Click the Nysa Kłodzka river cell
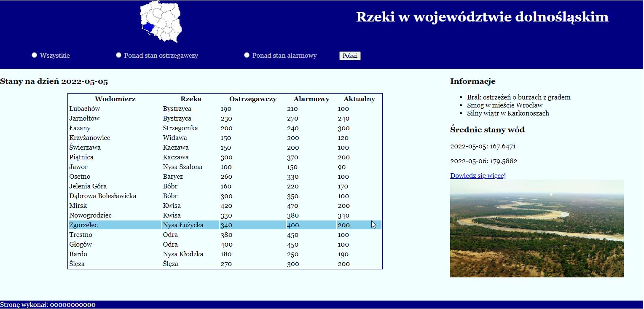Viewport: 644px width, 309px height. 183,254
